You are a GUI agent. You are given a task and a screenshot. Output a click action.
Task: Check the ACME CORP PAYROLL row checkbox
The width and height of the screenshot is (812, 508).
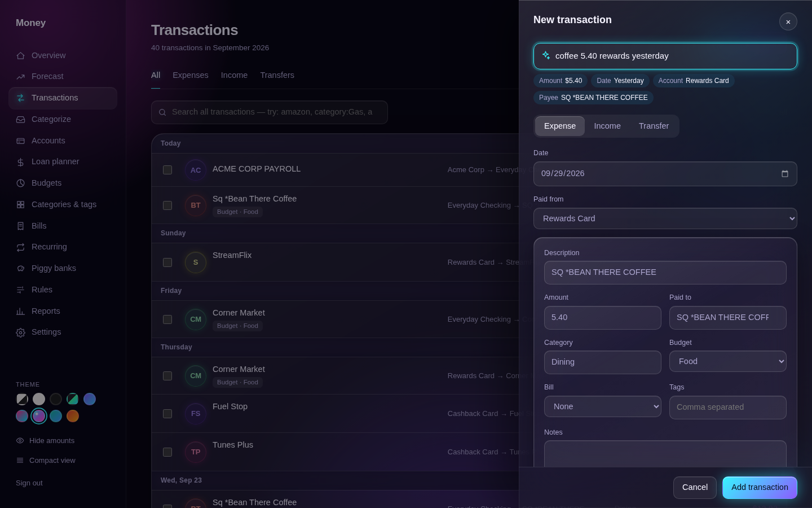(x=167, y=170)
